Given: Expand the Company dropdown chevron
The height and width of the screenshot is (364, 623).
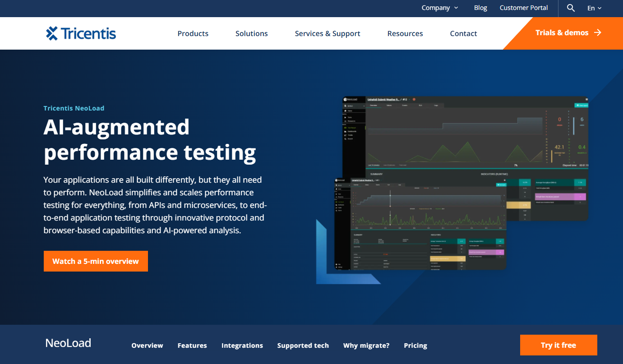Looking at the screenshot, I should [x=456, y=8].
